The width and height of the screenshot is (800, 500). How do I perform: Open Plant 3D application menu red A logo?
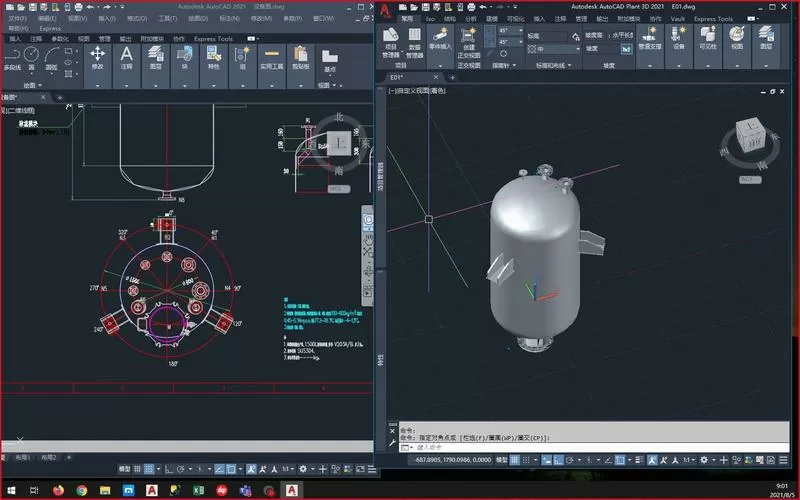pyautogui.click(x=385, y=10)
